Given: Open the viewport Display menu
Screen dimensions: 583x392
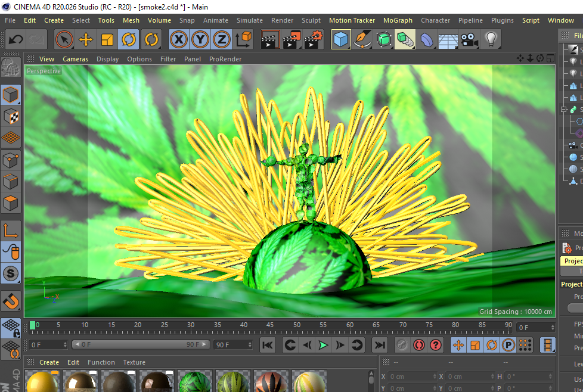Looking at the screenshot, I should (107, 59).
